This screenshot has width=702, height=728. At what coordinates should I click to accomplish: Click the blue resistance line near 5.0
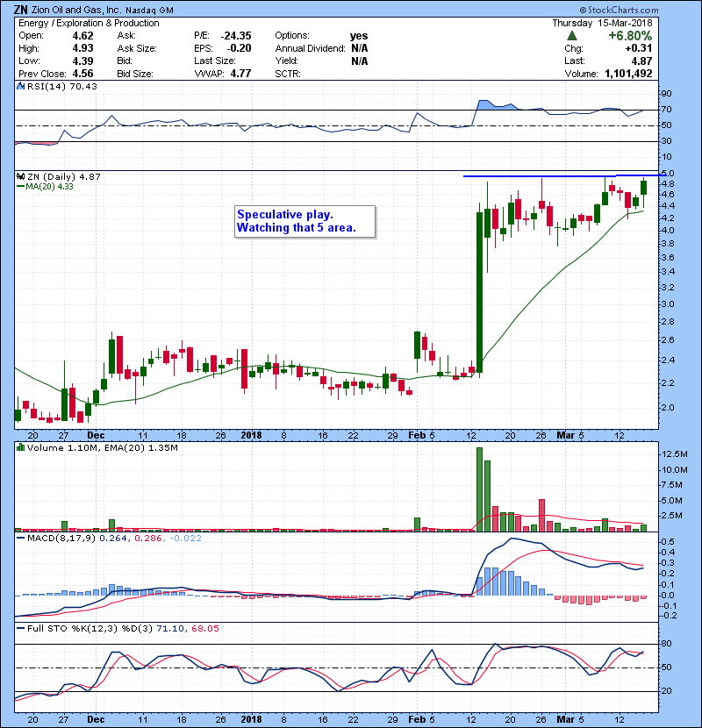[x=565, y=175]
